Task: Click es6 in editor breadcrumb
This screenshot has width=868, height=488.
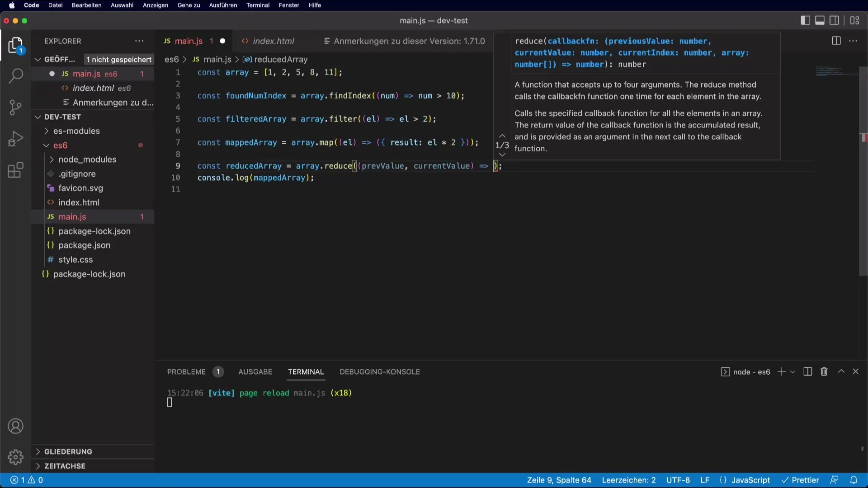Action: click(x=171, y=60)
